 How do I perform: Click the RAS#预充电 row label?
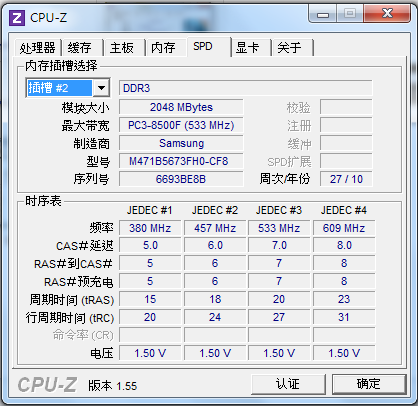(79, 282)
